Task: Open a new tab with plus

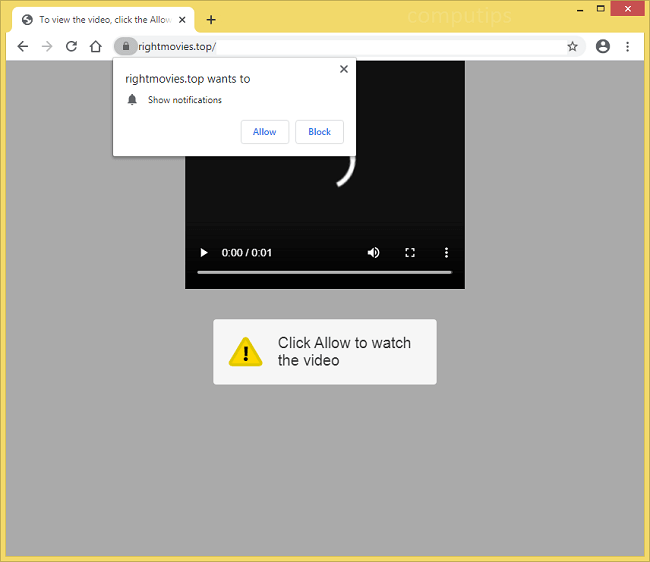Action: (x=211, y=19)
